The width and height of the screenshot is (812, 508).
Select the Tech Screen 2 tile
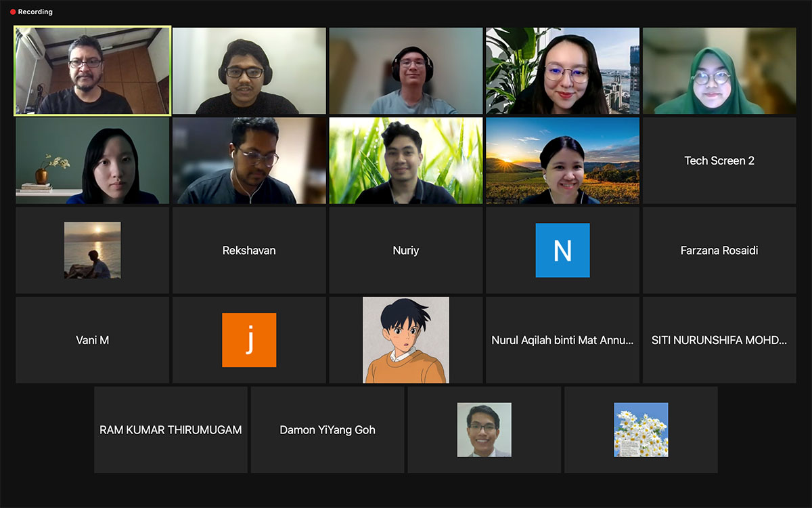(719, 161)
